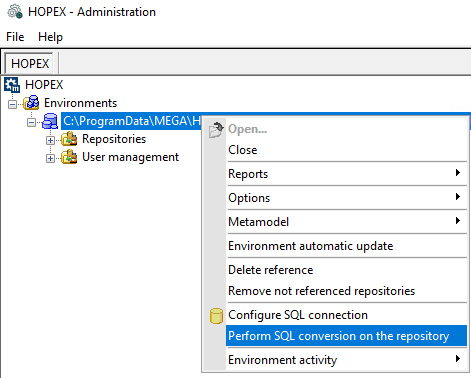Select the HOPEX root tree label
This screenshot has height=378, width=471.
click(x=44, y=85)
